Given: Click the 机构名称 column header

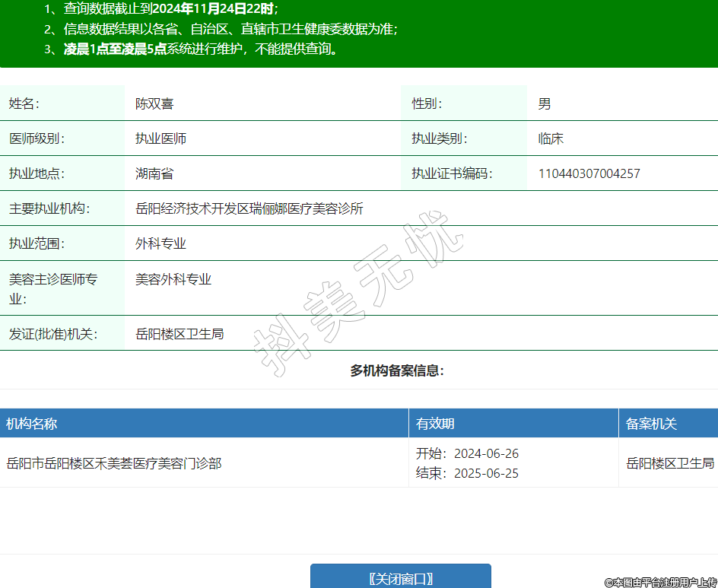Looking at the screenshot, I should (x=32, y=424).
